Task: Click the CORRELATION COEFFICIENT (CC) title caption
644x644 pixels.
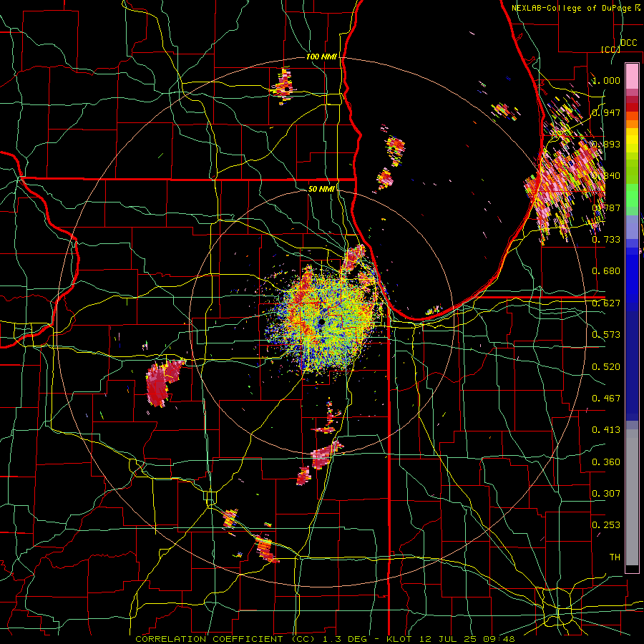Action: click(225, 639)
